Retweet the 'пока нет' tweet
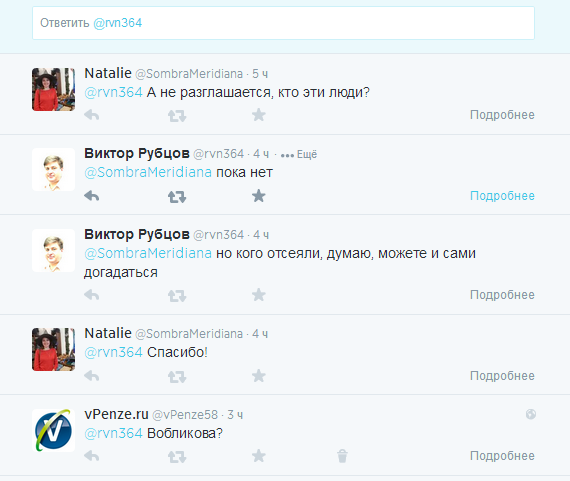 pyautogui.click(x=177, y=197)
